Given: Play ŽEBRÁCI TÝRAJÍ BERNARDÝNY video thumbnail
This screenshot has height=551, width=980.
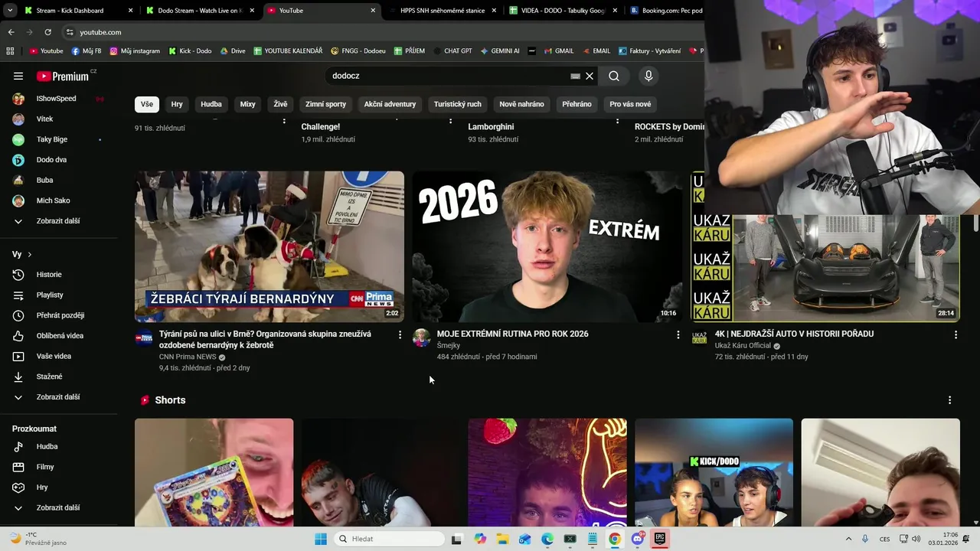Looking at the screenshot, I should click(x=269, y=246).
